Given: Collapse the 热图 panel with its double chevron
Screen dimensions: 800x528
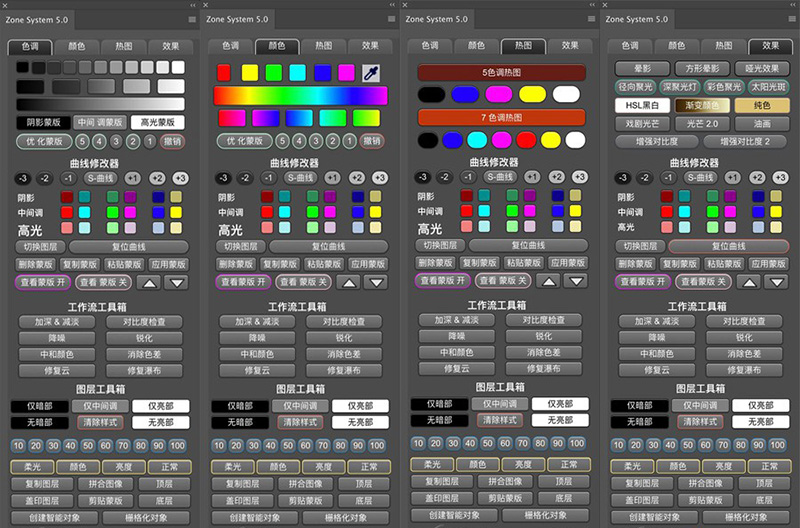Looking at the screenshot, I should 592,5.
